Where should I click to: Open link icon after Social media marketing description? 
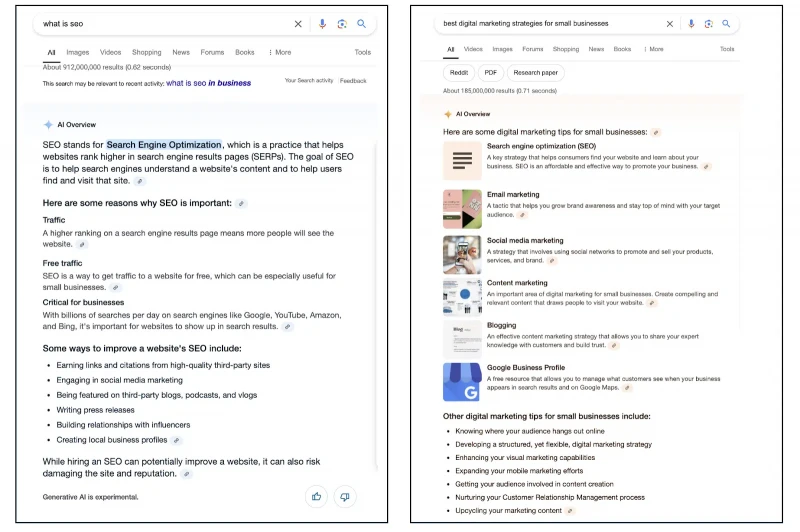[x=551, y=261]
